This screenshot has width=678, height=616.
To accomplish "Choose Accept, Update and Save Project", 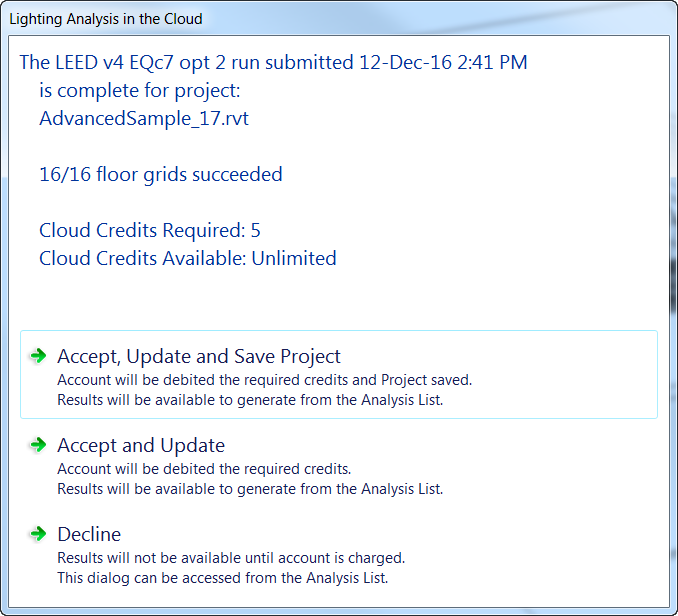I will pyautogui.click(x=199, y=356).
